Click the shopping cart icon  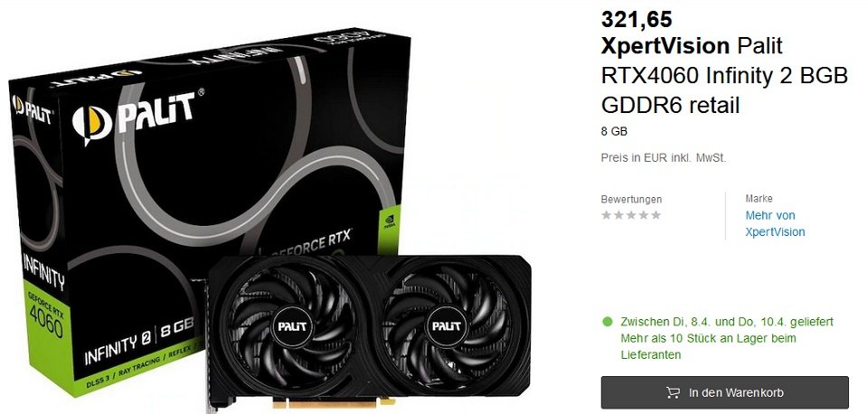673,393
